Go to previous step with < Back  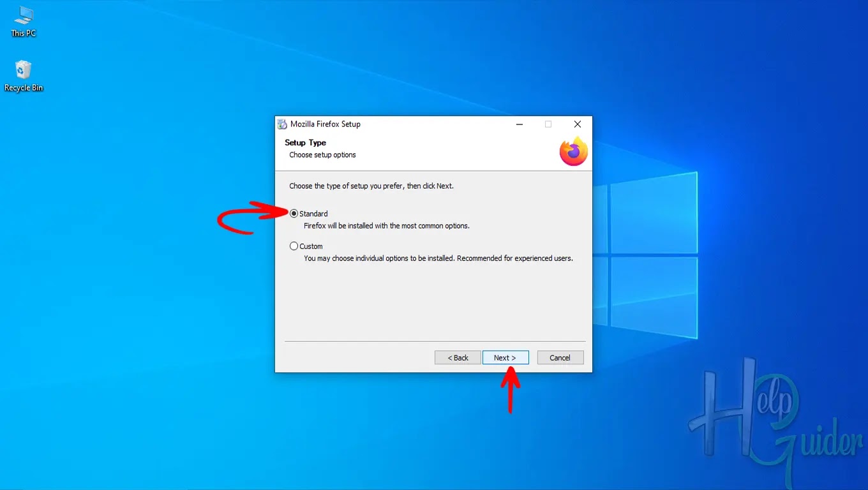point(458,358)
